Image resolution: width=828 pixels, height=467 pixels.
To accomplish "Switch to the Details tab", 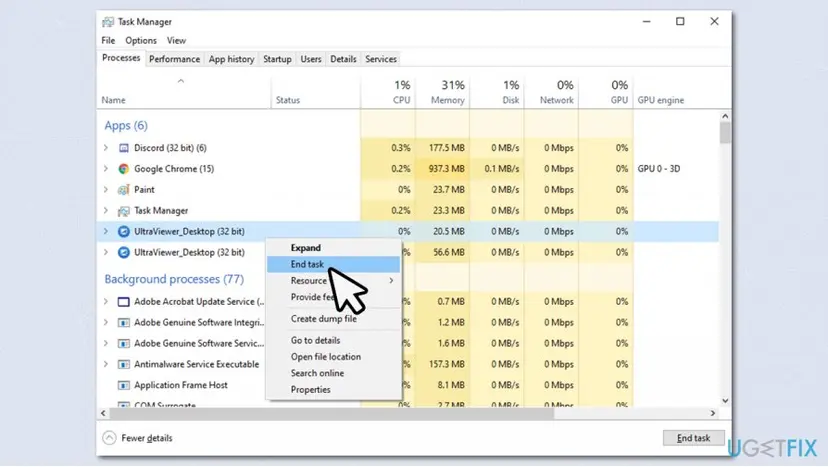I will coord(343,59).
